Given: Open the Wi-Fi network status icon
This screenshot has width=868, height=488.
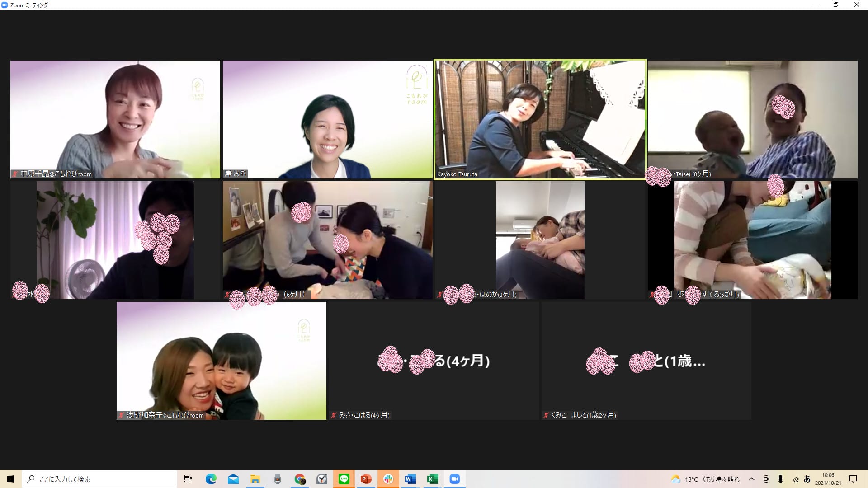Looking at the screenshot, I should (x=795, y=479).
